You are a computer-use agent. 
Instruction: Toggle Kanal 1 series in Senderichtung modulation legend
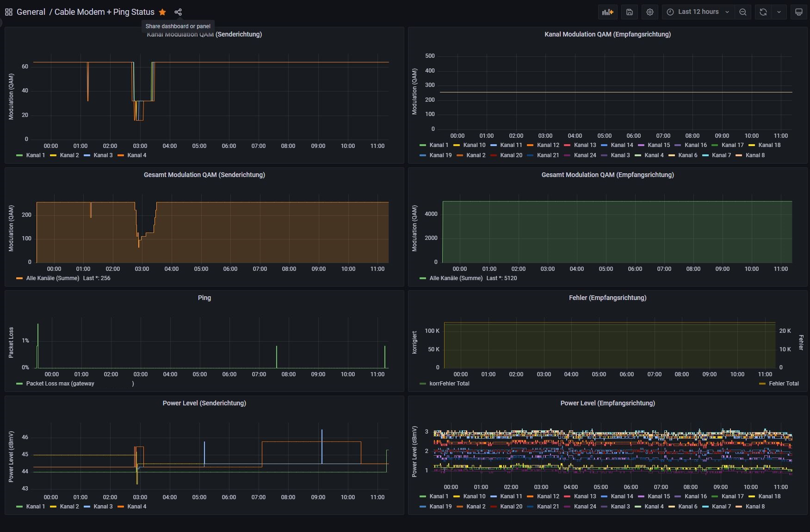(x=35, y=155)
